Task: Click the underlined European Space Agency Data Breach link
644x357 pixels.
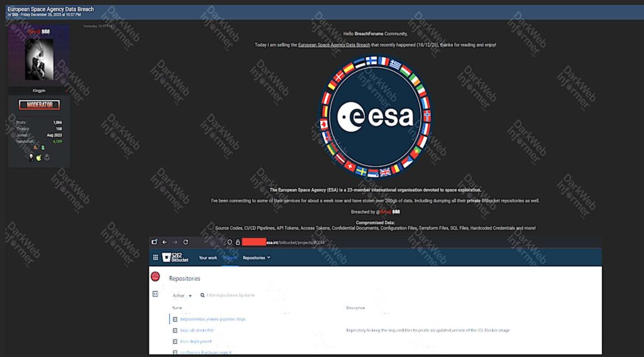Action: click(334, 45)
